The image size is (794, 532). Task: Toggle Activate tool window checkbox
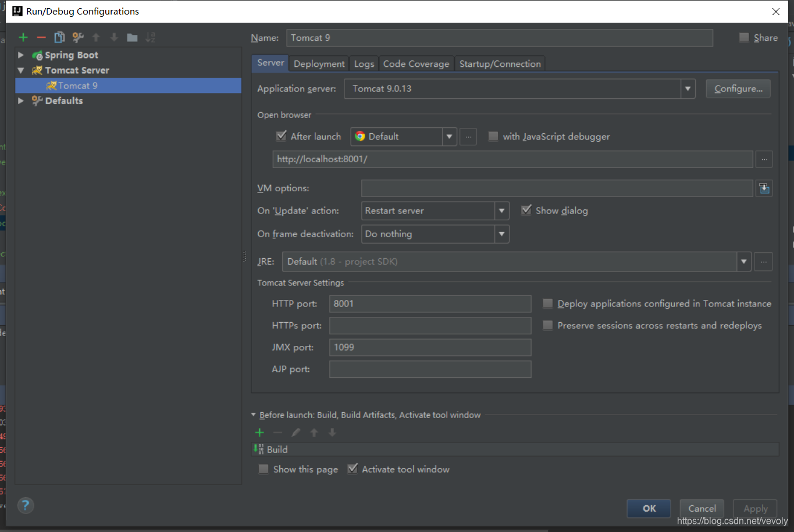click(x=353, y=469)
